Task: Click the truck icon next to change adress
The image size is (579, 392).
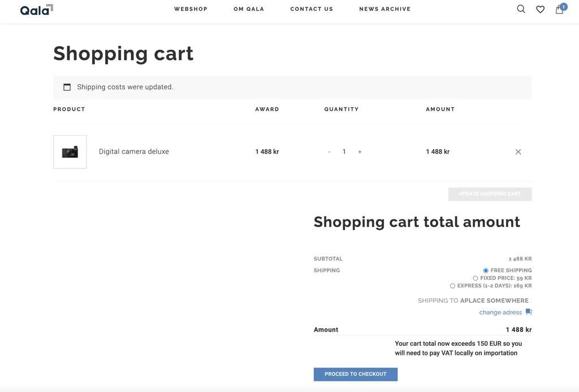Action: click(529, 312)
